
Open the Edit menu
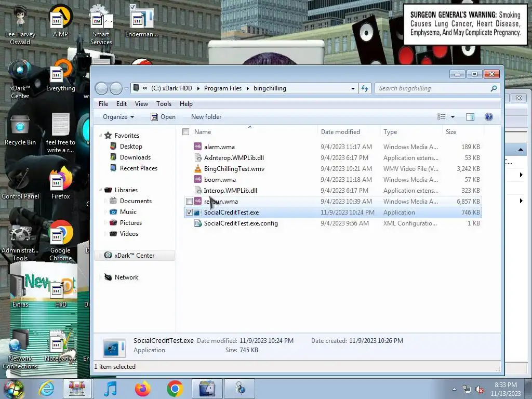122,104
